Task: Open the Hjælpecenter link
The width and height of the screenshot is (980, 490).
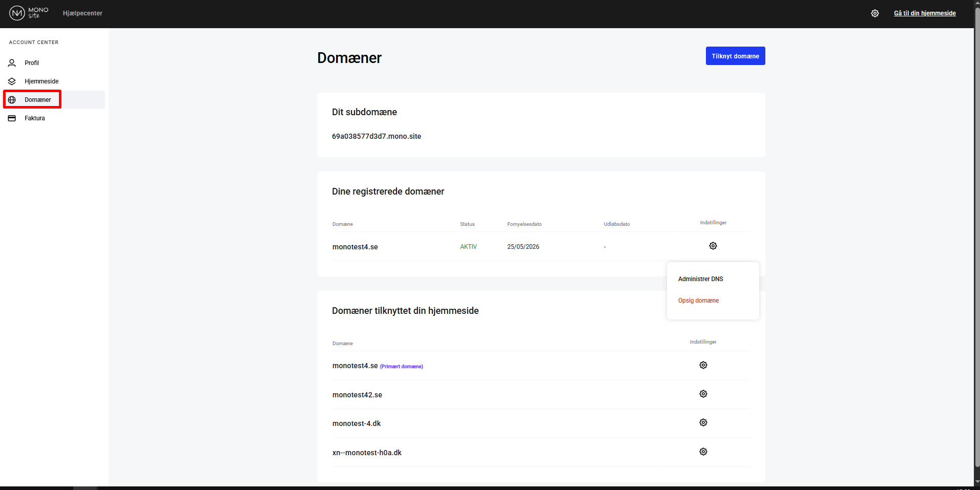Action: [82, 13]
